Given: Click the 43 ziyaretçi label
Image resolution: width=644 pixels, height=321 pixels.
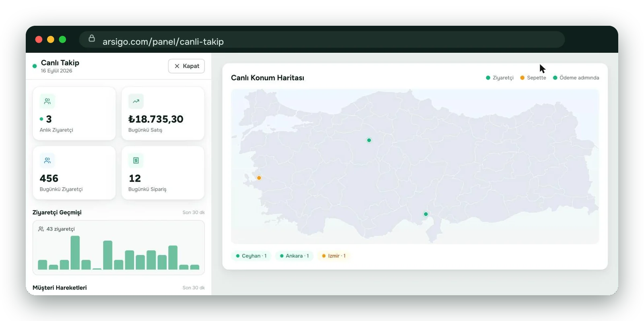Looking at the screenshot, I should point(61,229).
